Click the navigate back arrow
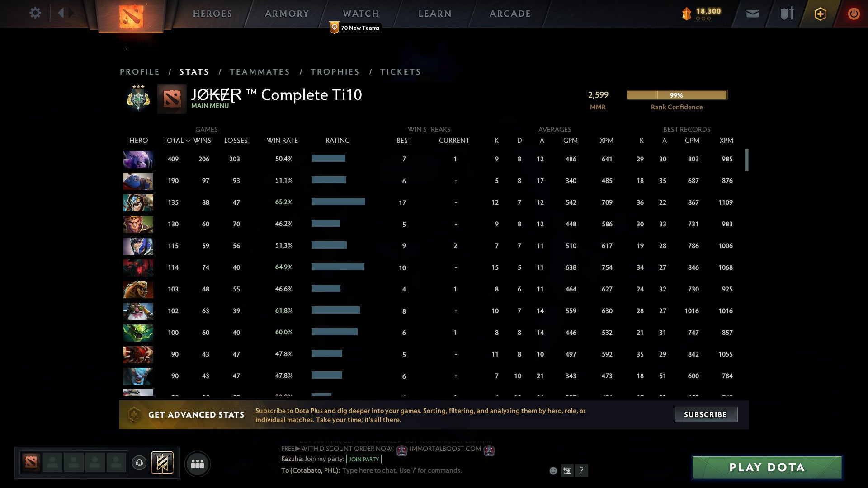 (x=61, y=13)
